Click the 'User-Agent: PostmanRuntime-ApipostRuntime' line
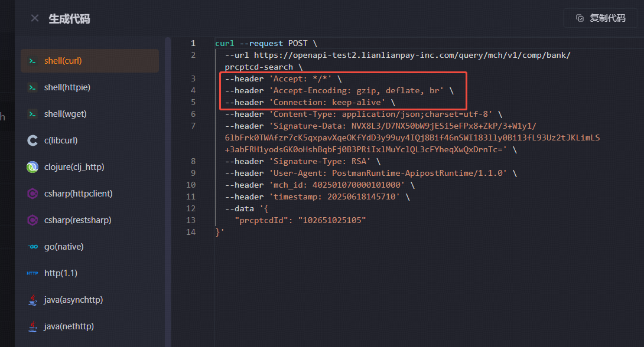 371,173
